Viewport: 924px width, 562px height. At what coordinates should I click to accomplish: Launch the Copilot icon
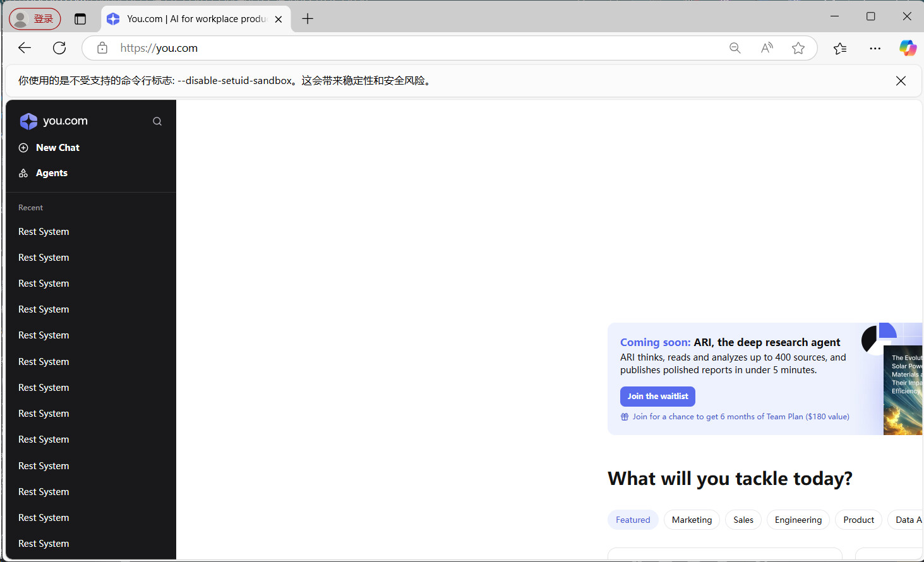(x=908, y=48)
